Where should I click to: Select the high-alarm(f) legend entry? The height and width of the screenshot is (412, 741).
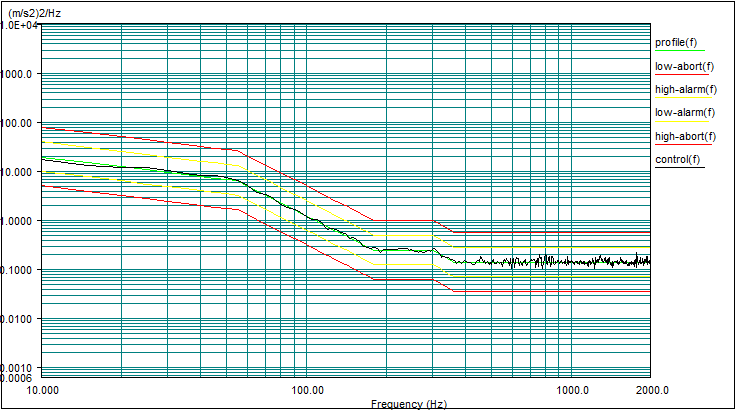(685, 89)
